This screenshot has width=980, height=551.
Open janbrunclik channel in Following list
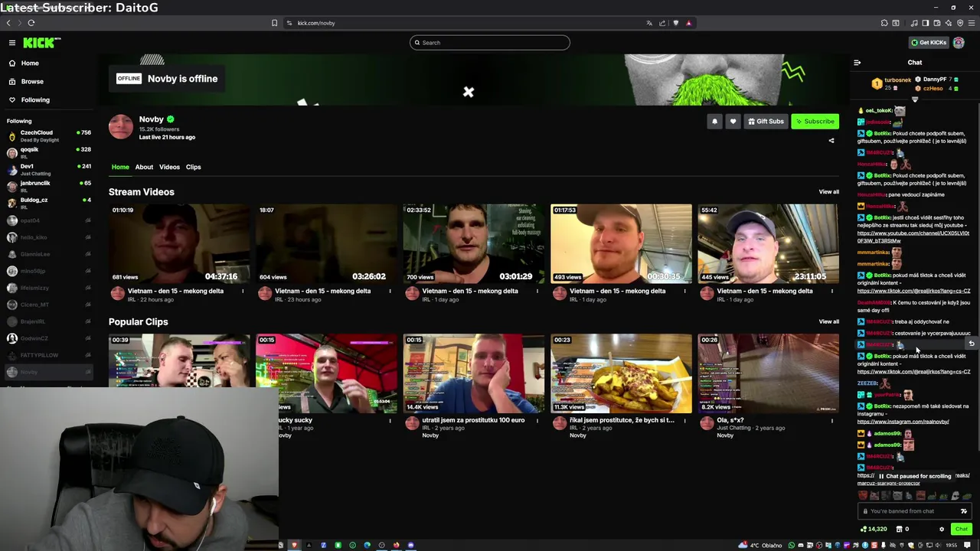[x=49, y=186]
